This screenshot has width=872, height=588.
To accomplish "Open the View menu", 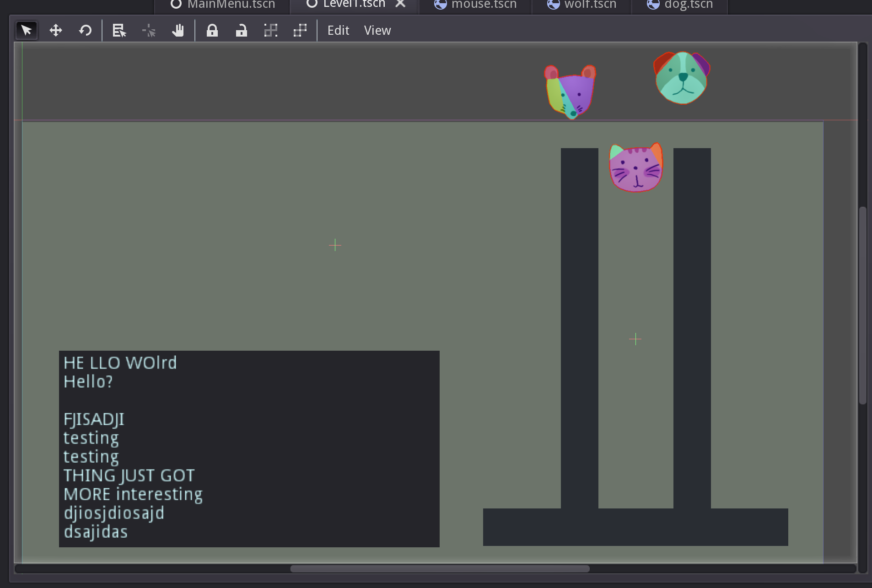I will coord(377,31).
